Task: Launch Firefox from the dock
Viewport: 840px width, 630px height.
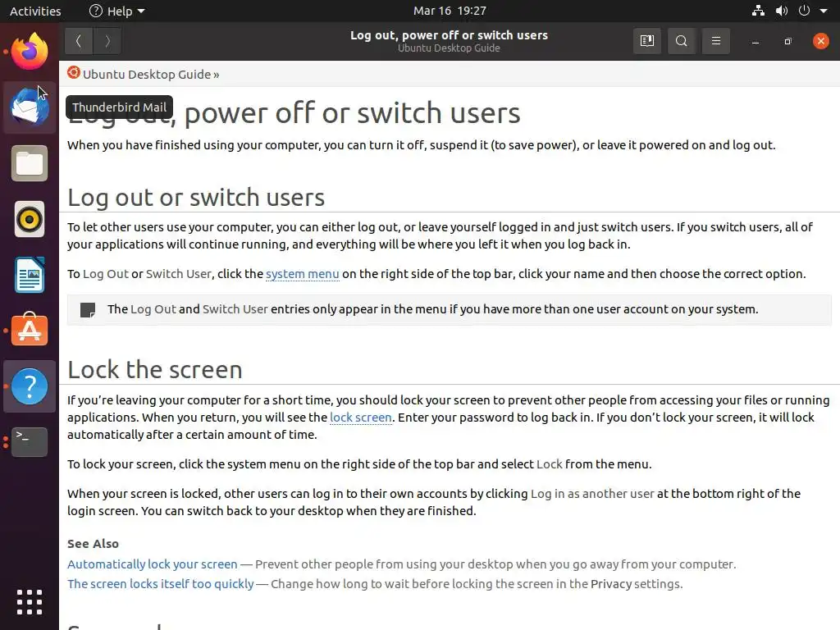Action: (x=30, y=52)
